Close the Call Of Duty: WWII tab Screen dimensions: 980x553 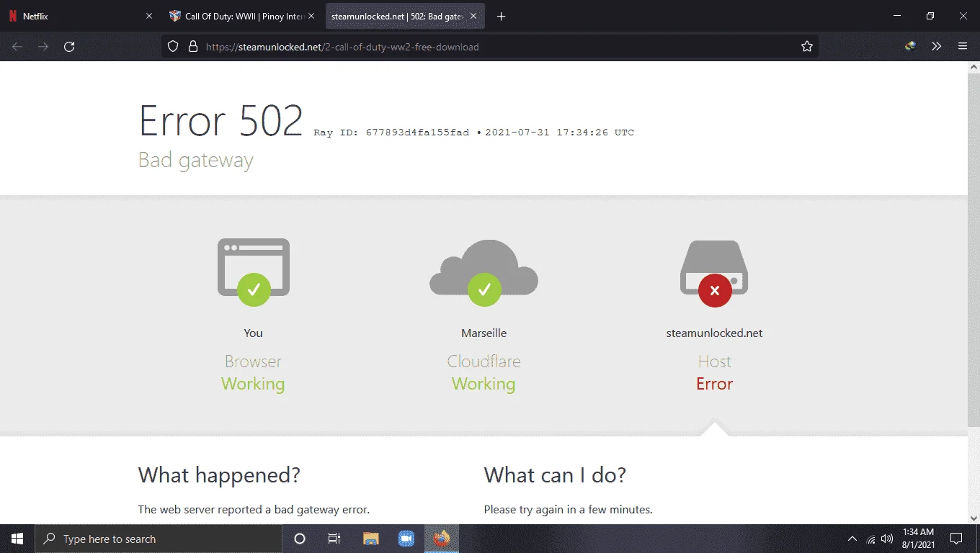coord(311,17)
